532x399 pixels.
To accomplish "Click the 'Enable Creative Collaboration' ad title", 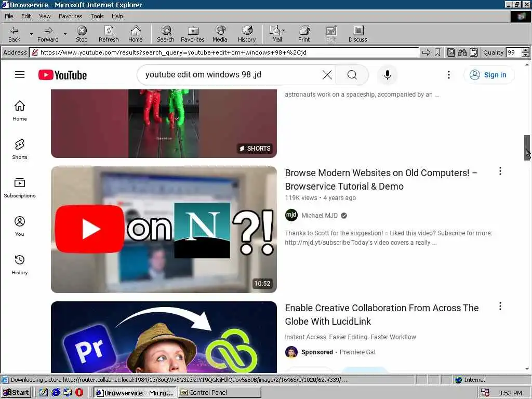I will [382, 314].
